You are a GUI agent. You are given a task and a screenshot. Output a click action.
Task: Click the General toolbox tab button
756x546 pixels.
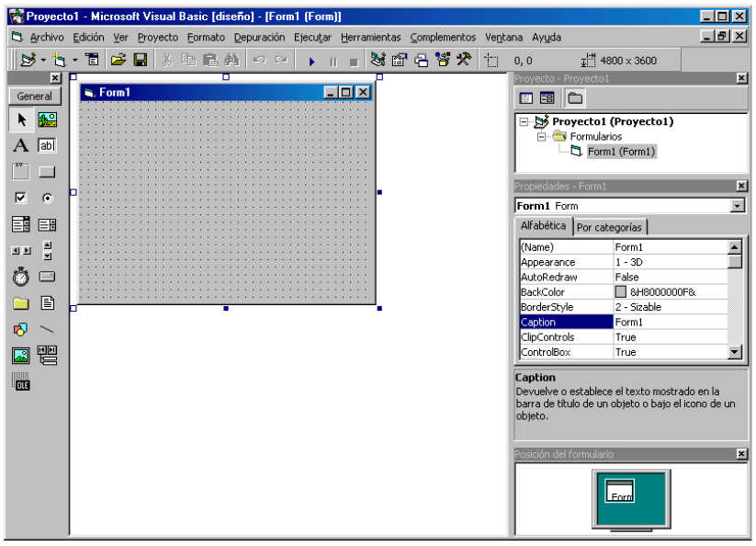[x=35, y=96]
